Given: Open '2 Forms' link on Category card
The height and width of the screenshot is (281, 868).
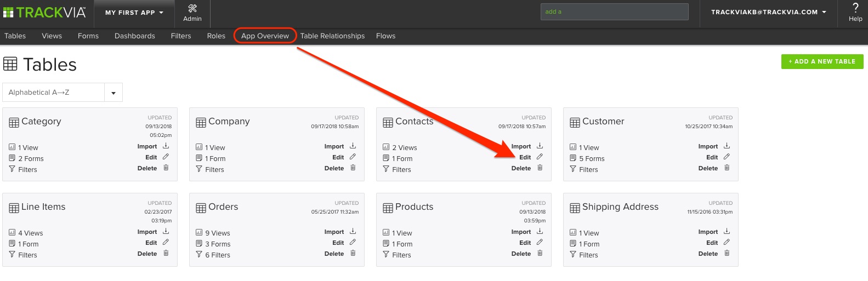Looking at the screenshot, I should click(31, 159).
